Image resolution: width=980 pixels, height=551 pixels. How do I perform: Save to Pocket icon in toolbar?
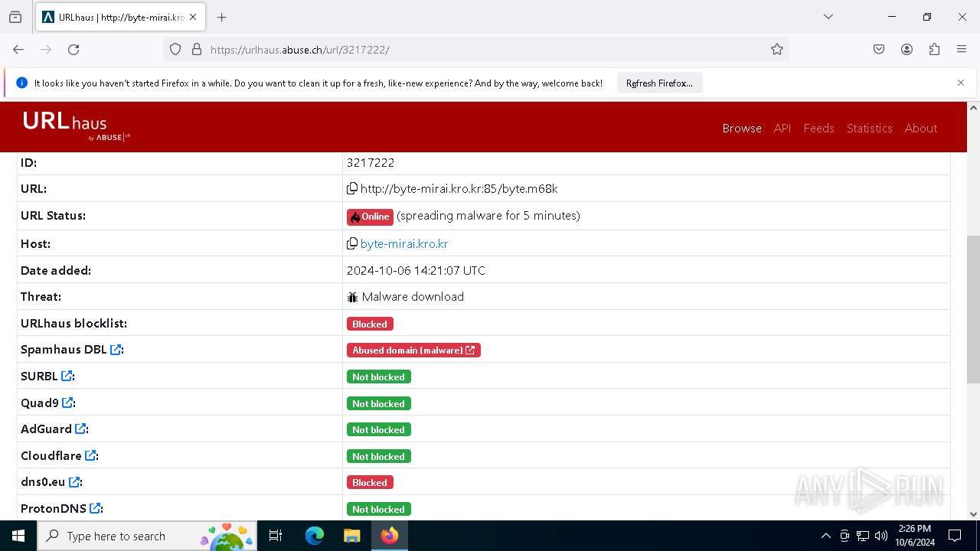(879, 49)
